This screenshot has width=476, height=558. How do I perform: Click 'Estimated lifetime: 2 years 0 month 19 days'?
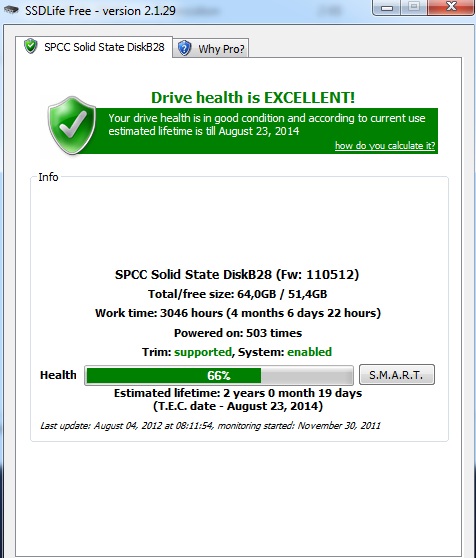238,393
